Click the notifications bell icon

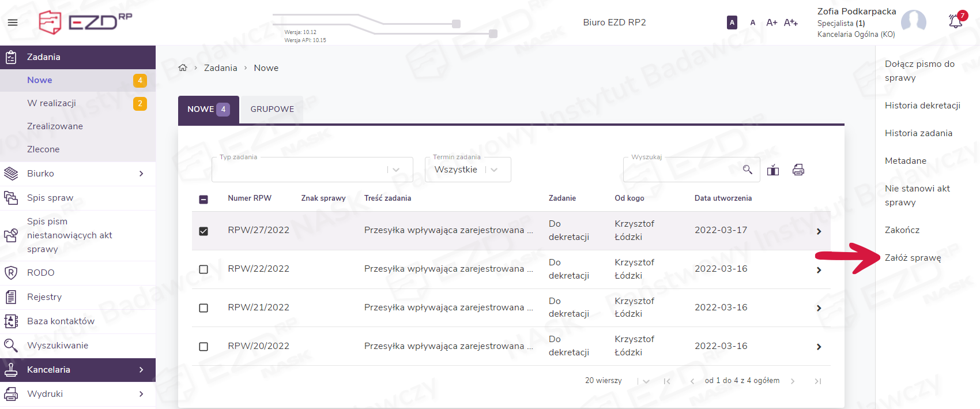point(955,22)
